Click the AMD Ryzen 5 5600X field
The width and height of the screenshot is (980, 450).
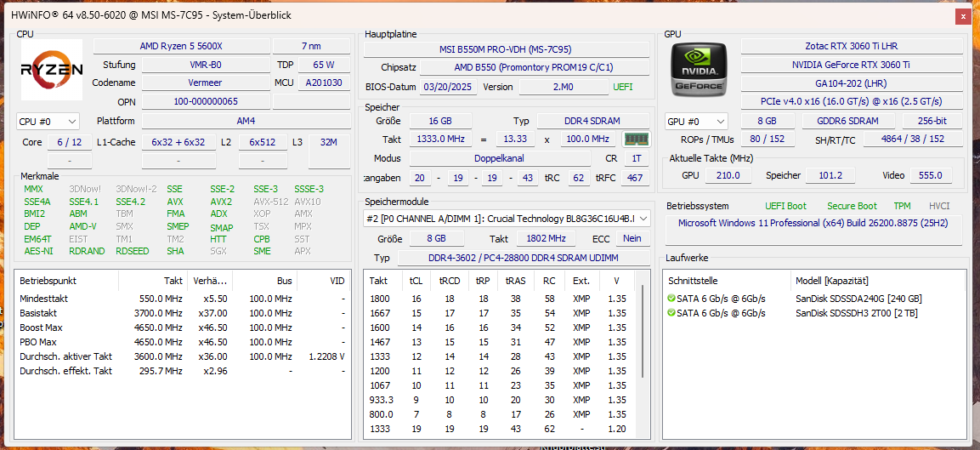click(181, 46)
